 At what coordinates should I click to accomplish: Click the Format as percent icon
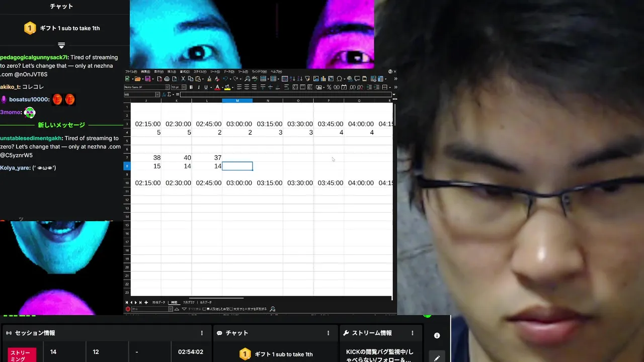coord(329,87)
